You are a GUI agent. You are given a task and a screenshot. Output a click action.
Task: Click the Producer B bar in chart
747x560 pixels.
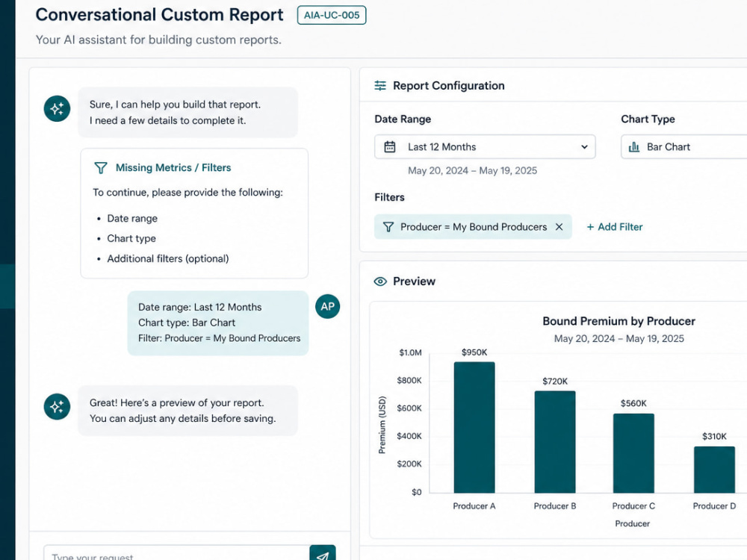pyautogui.click(x=555, y=442)
